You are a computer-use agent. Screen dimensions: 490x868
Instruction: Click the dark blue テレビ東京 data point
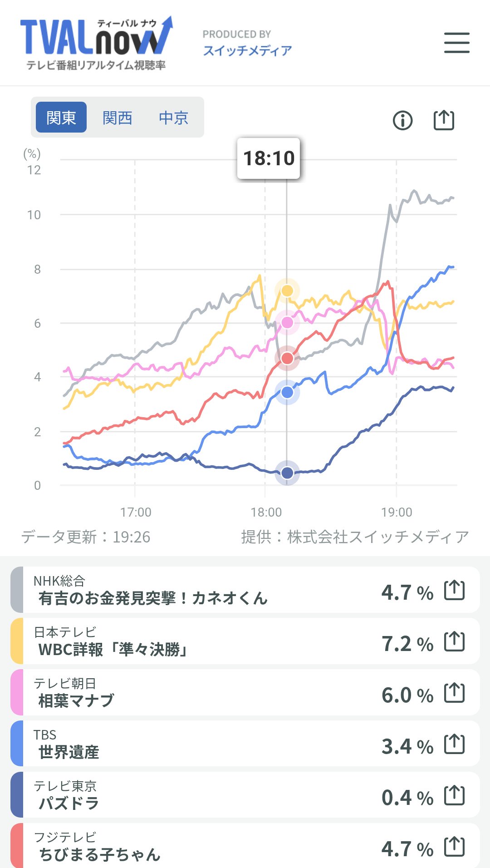[x=287, y=473]
